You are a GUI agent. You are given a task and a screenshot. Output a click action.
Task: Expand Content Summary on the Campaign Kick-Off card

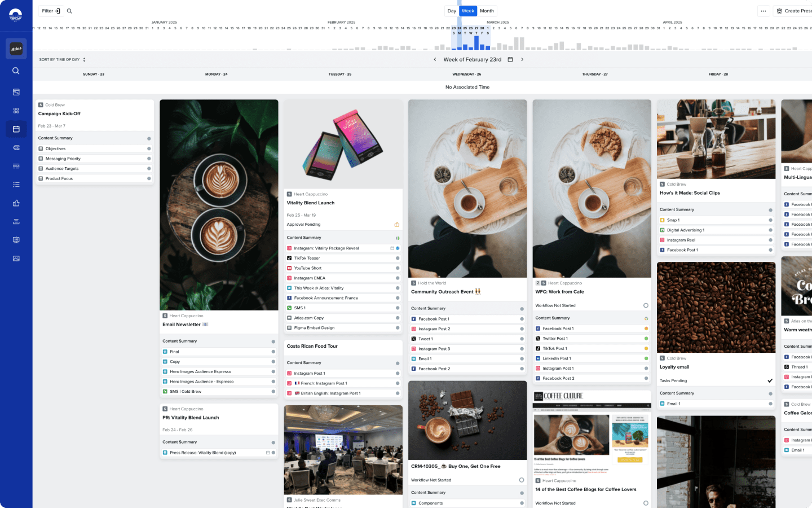94,138
